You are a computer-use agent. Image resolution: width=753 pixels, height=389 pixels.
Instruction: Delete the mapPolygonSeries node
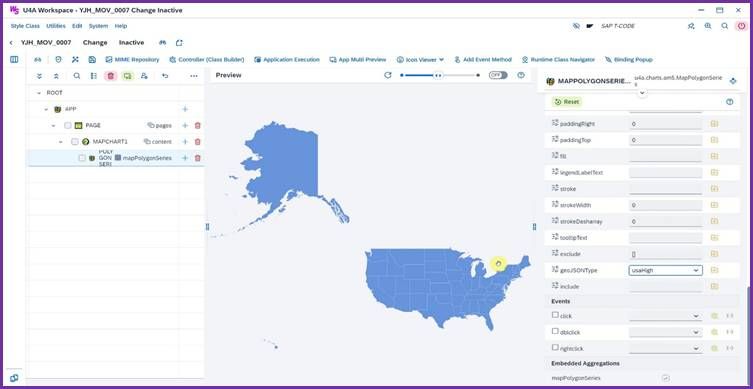tap(197, 158)
